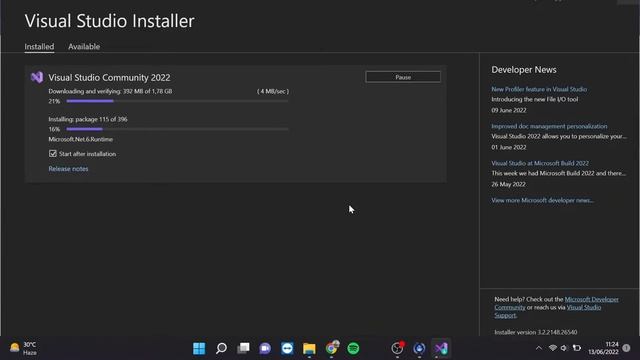Open the blue circular taskbar app
The height and width of the screenshot is (360, 640).
coord(419,348)
